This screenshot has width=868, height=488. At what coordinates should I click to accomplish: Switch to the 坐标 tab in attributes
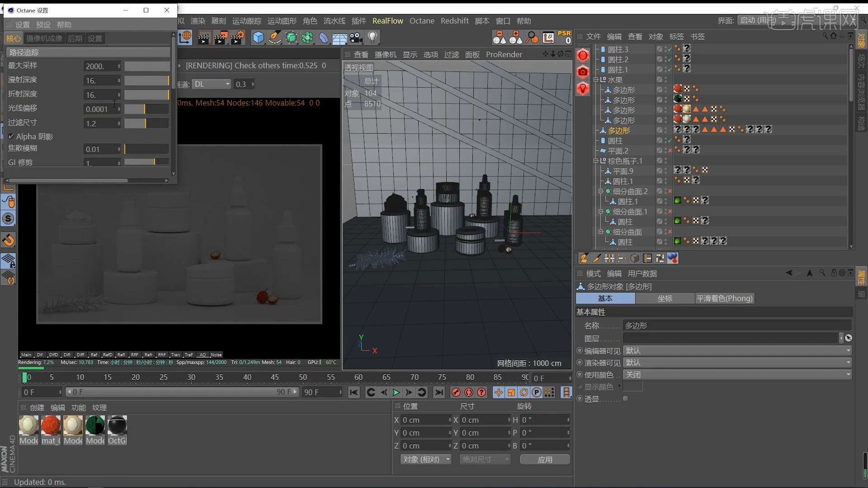click(x=665, y=298)
